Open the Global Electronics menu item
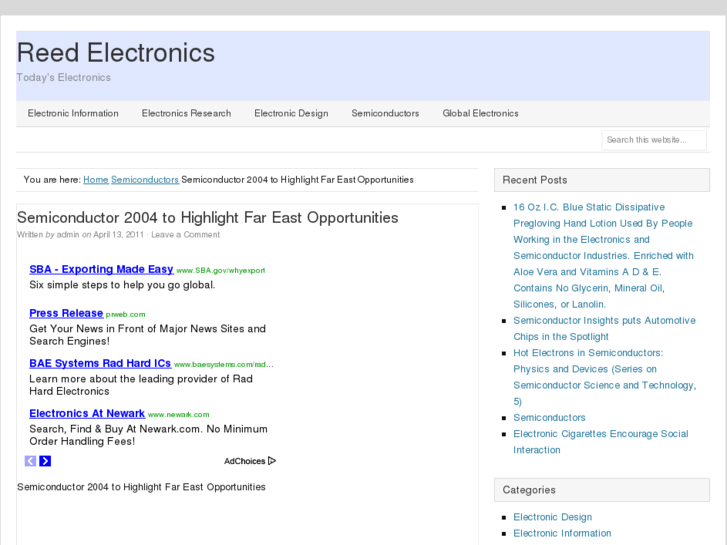Image resolution: width=727 pixels, height=545 pixels. [480, 113]
